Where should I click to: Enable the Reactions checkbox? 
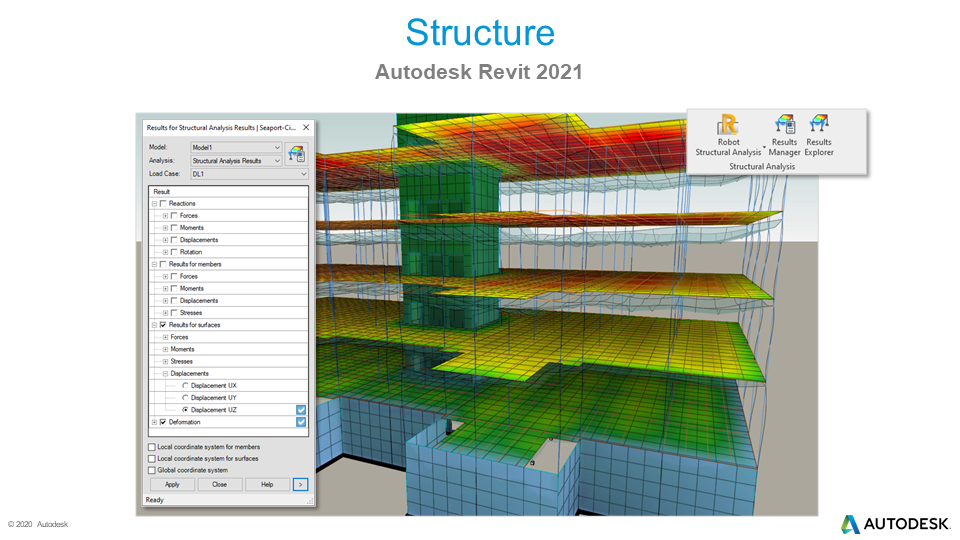click(163, 204)
